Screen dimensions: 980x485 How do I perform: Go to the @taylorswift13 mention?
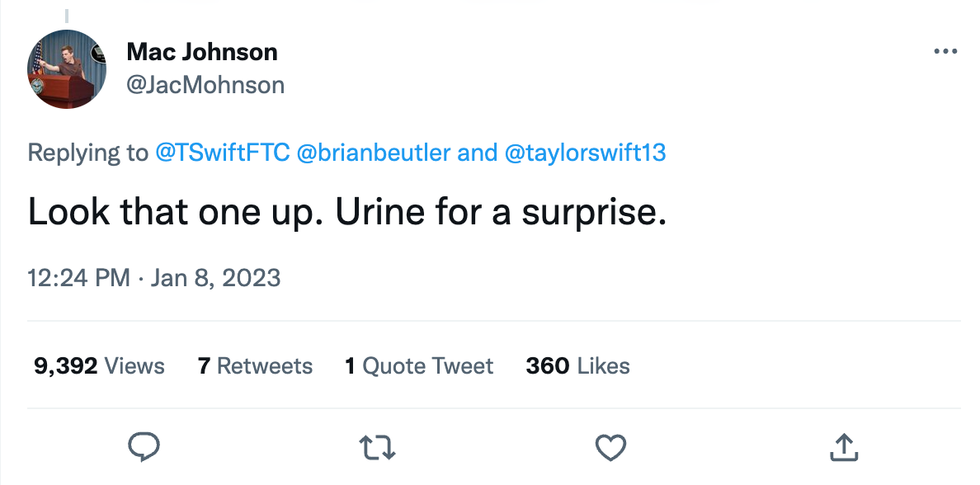point(585,153)
